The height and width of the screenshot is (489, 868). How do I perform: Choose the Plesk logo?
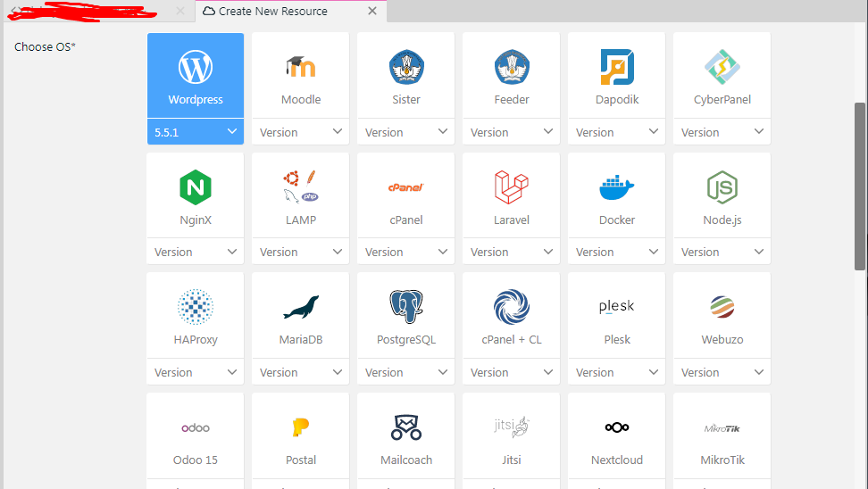pyautogui.click(x=617, y=306)
